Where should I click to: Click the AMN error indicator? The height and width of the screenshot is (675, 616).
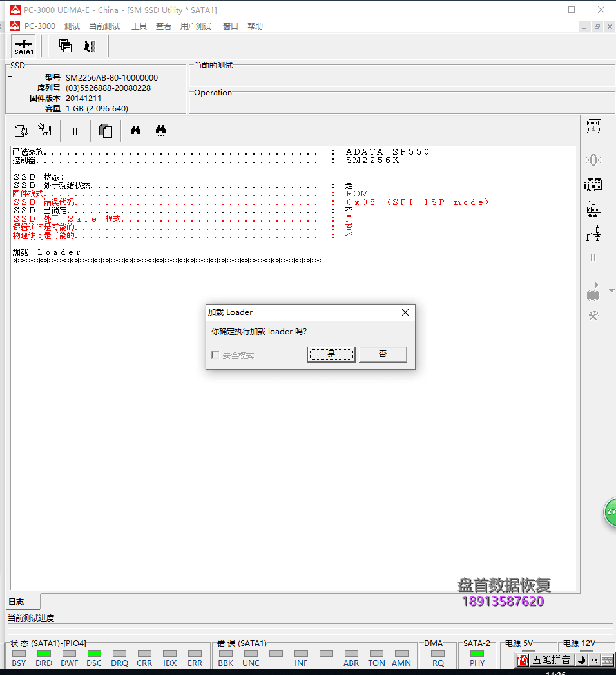[401, 654]
